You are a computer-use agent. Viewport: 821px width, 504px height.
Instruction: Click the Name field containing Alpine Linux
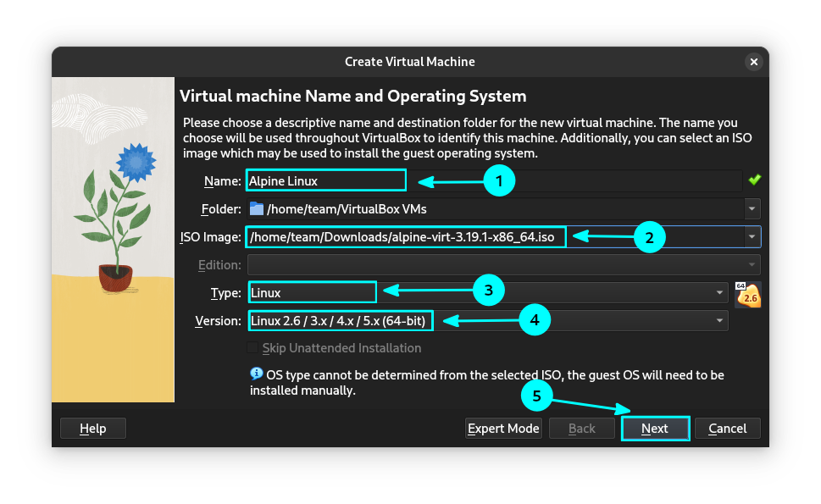pos(325,180)
